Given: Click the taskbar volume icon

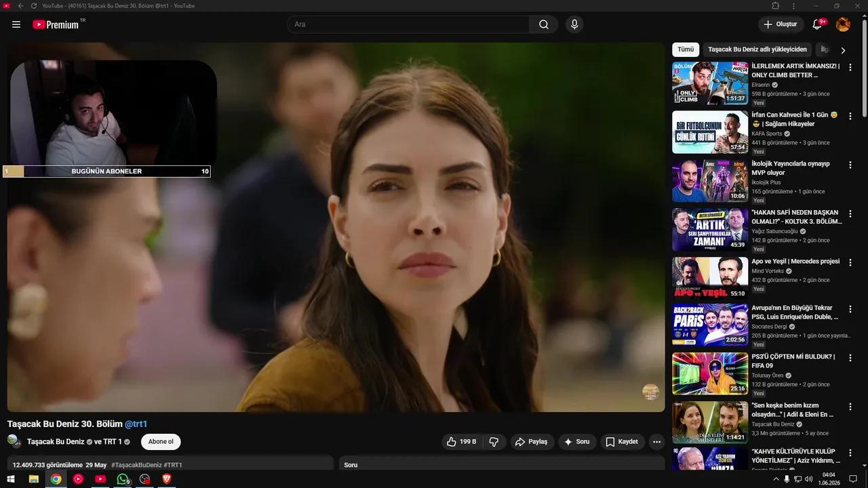Looking at the screenshot, I should pos(808,479).
